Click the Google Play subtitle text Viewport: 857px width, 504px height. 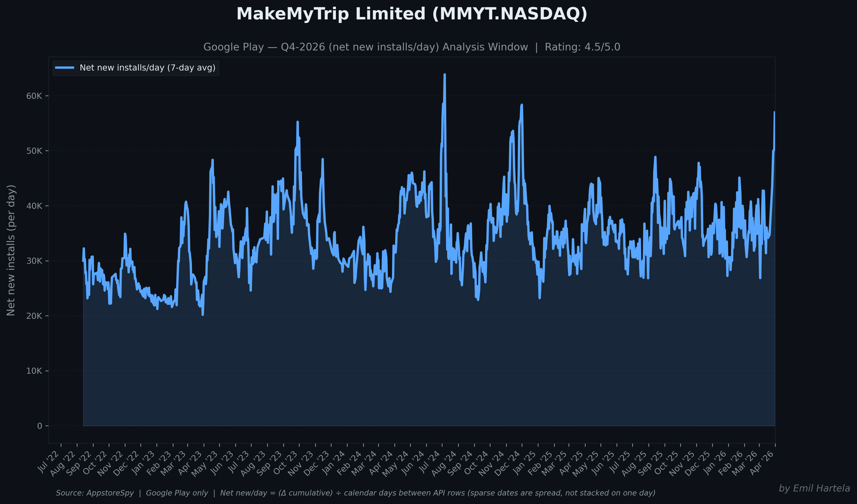[x=411, y=47]
